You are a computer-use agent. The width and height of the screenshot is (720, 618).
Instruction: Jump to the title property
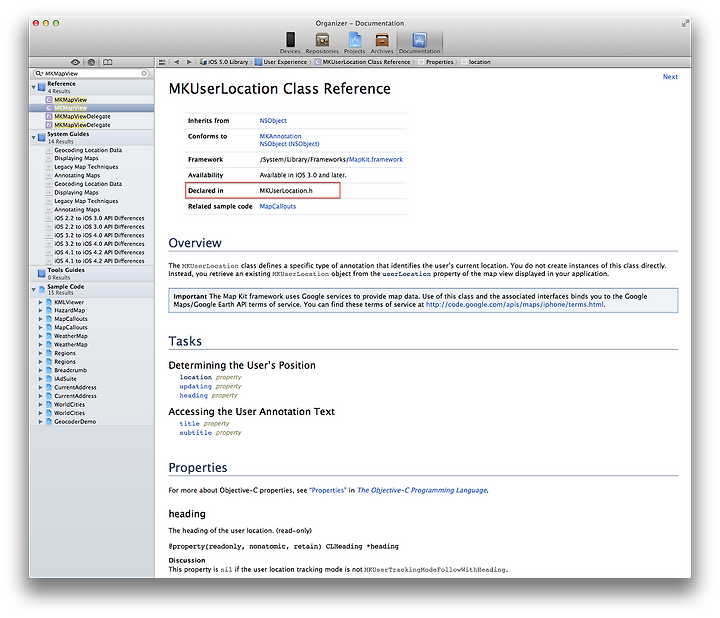[189, 423]
